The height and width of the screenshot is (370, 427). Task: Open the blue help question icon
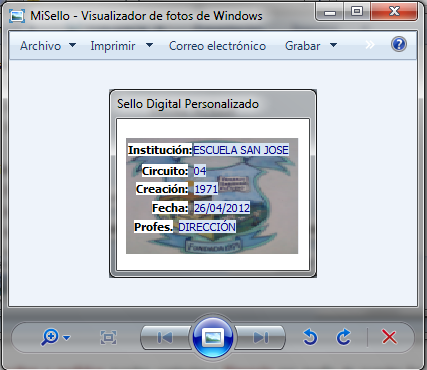pos(399,44)
